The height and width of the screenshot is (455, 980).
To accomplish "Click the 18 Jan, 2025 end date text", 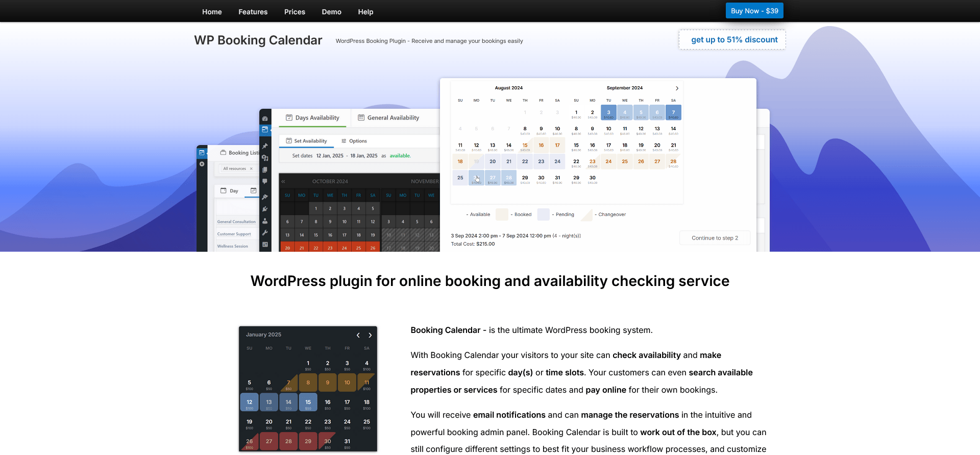I will [x=364, y=156].
